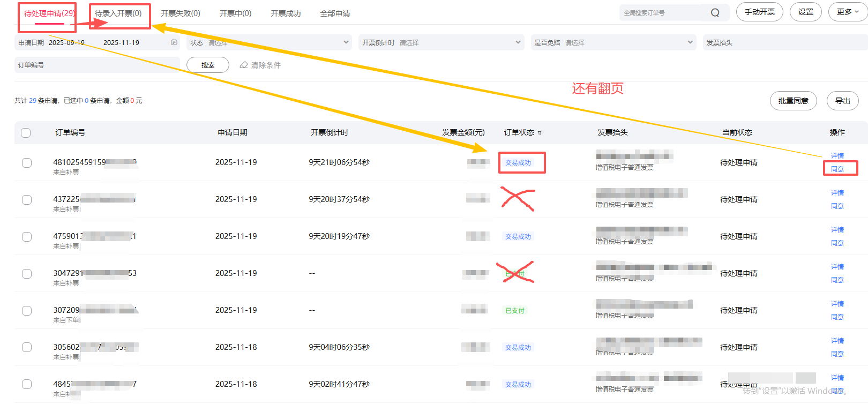Click 同意 for row 9天20时37分54秒

pos(837,206)
